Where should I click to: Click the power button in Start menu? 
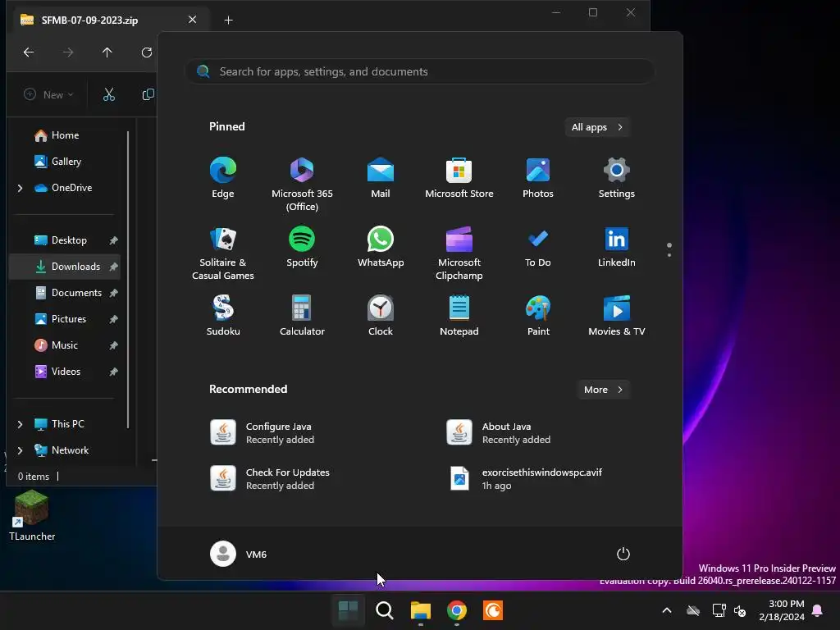623,554
